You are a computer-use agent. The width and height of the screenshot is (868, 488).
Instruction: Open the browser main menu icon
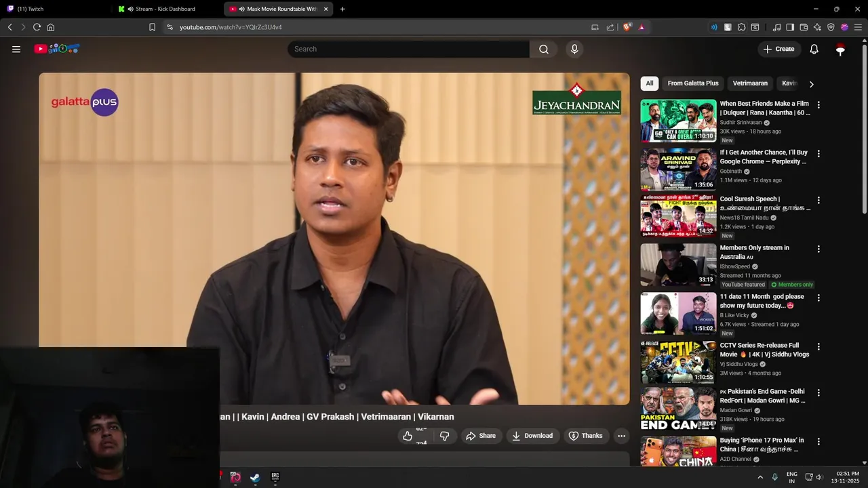click(858, 27)
